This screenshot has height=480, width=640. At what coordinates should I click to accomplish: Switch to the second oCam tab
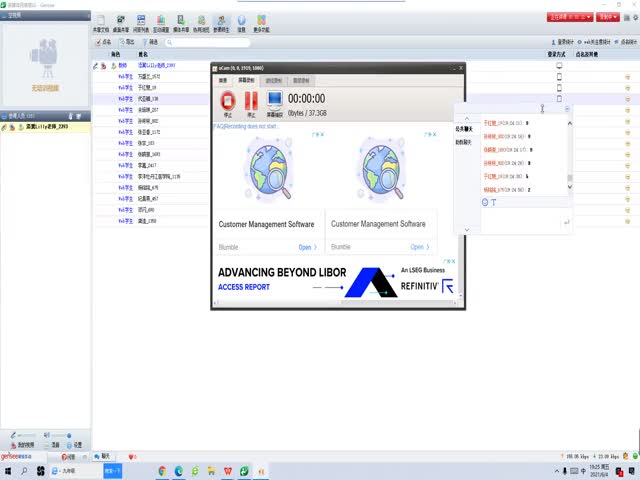(x=246, y=79)
